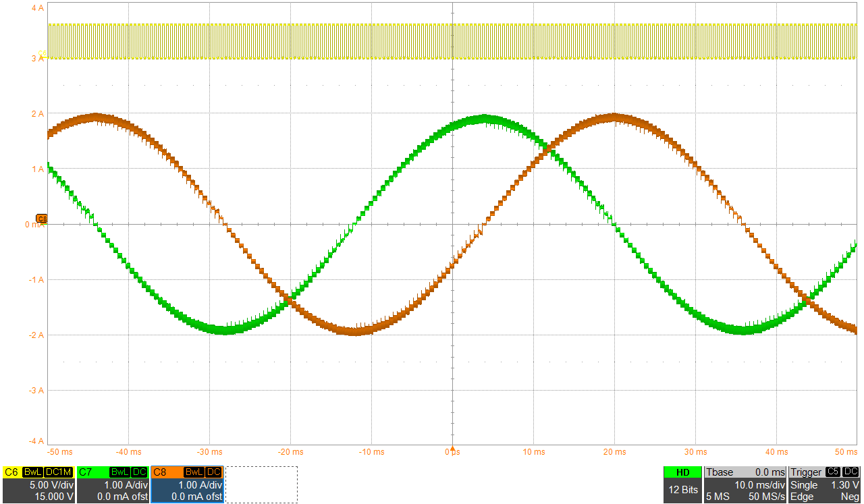Screen dimensions: 864x504
Task: Click the green HD 12 Bits indicator
Action: click(x=682, y=484)
